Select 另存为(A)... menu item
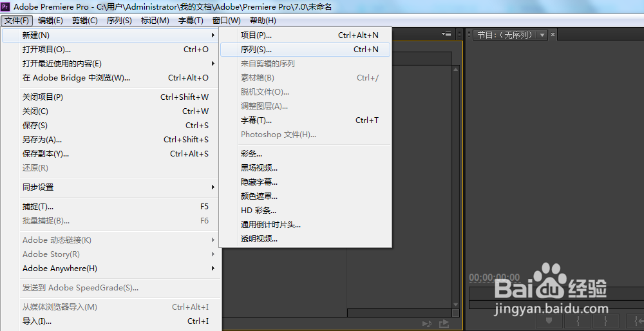 111,140
